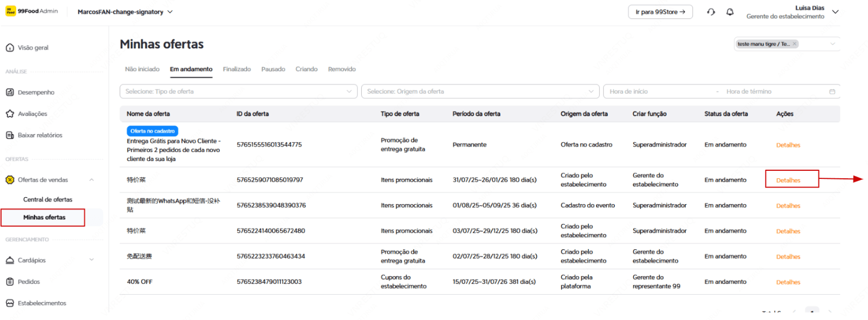Open Baixar relatórios in the sidebar
This screenshot has width=868, height=320.
(x=40, y=135)
